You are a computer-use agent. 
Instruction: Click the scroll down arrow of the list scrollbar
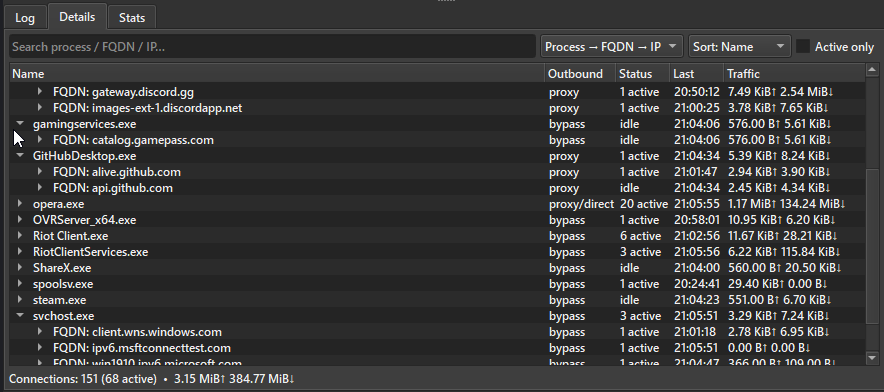872,358
